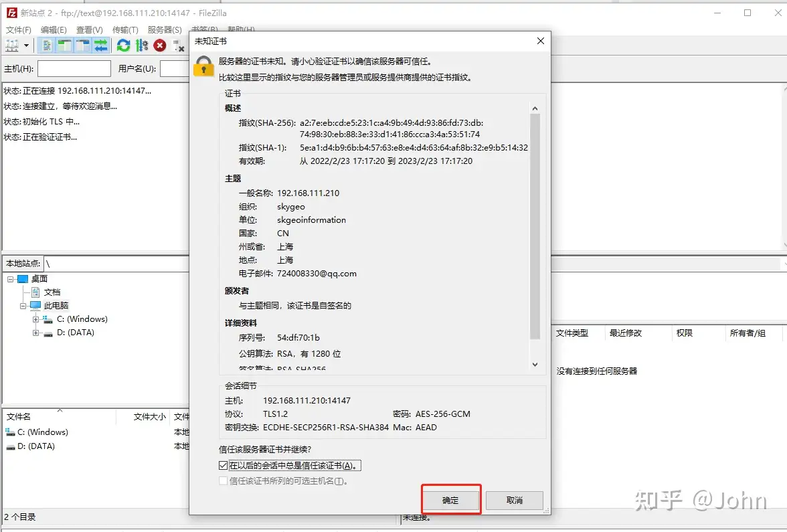Expand the C: (Windows) tree node

(35, 319)
